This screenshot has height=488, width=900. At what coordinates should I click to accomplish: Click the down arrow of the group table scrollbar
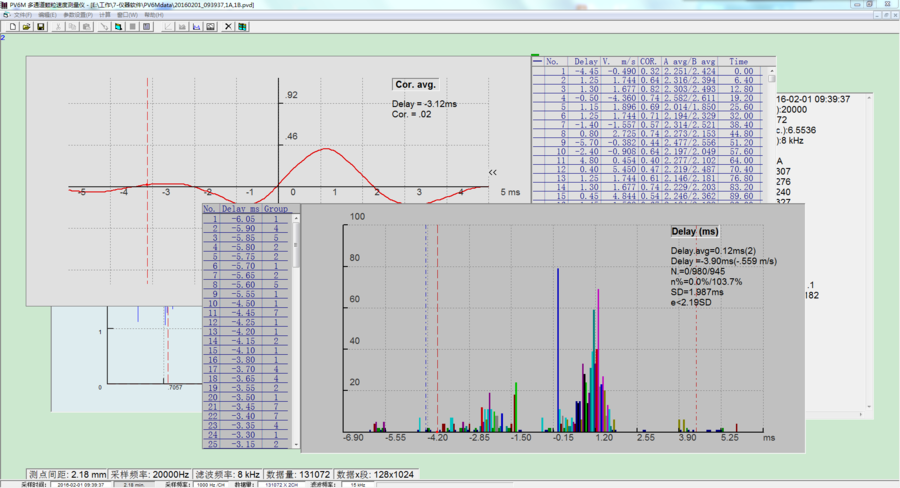click(296, 444)
